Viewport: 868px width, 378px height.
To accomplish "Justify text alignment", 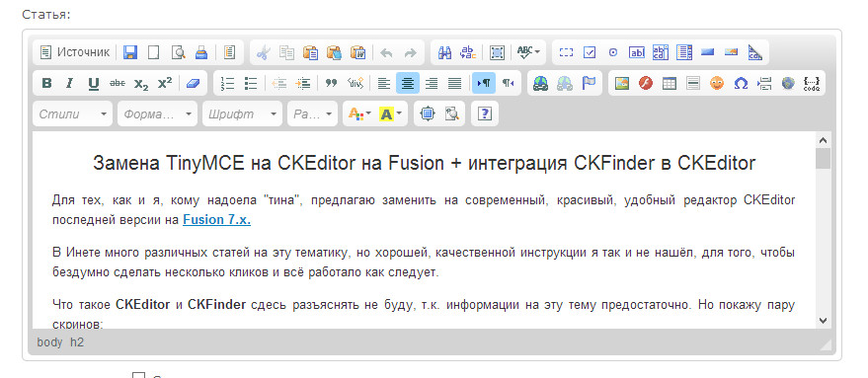I will click(x=454, y=83).
